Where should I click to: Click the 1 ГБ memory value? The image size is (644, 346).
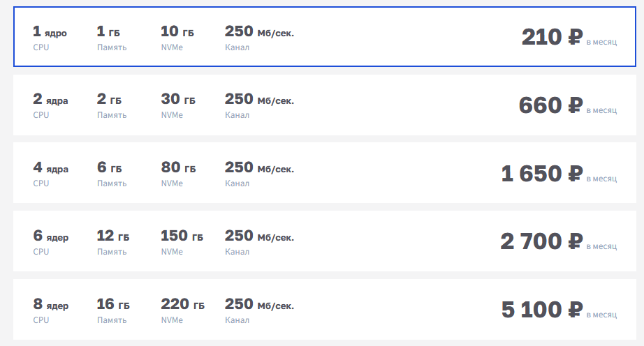[109, 32]
